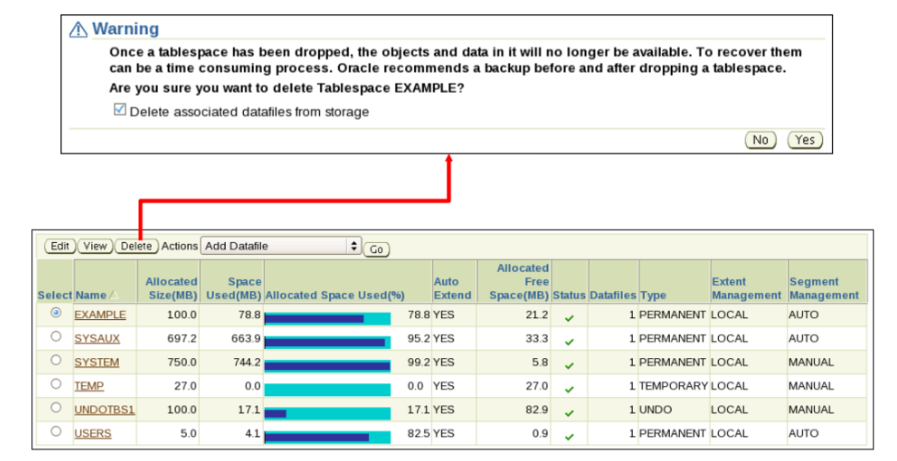897x461 pixels.
Task: Sort by the Type column header
Action: pos(653,295)
